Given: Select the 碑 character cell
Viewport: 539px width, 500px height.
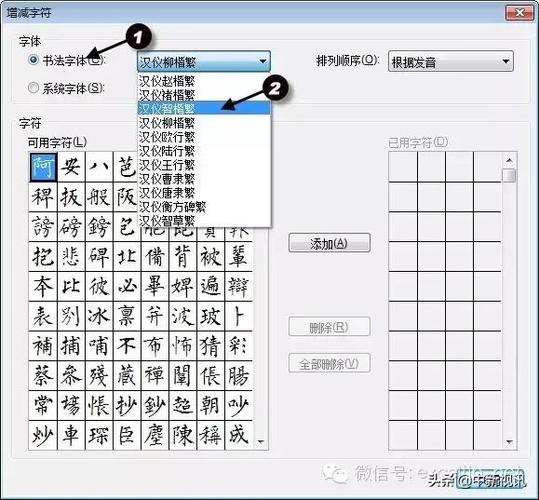Looking at the screenshot, I should tap(99, 257).
